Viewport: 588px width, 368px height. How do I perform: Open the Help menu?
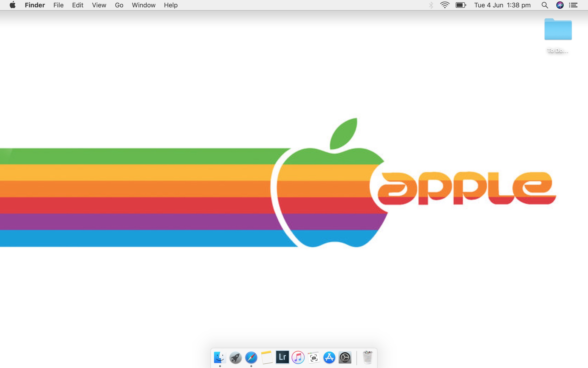click(171, 5)
